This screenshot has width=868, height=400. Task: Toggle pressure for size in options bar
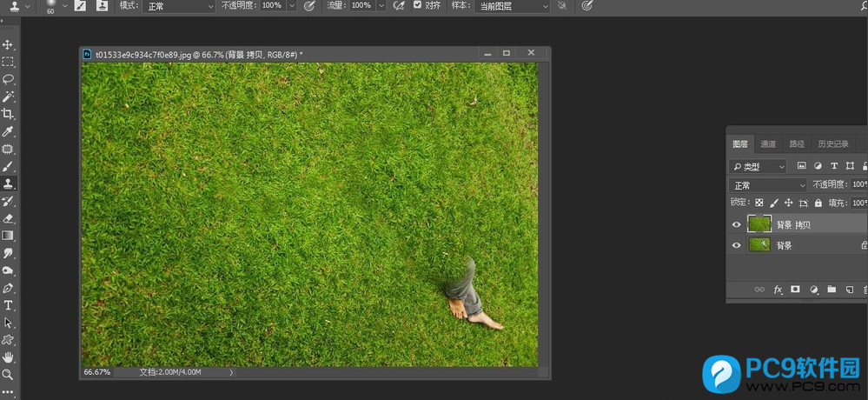(x=587, y=5)
